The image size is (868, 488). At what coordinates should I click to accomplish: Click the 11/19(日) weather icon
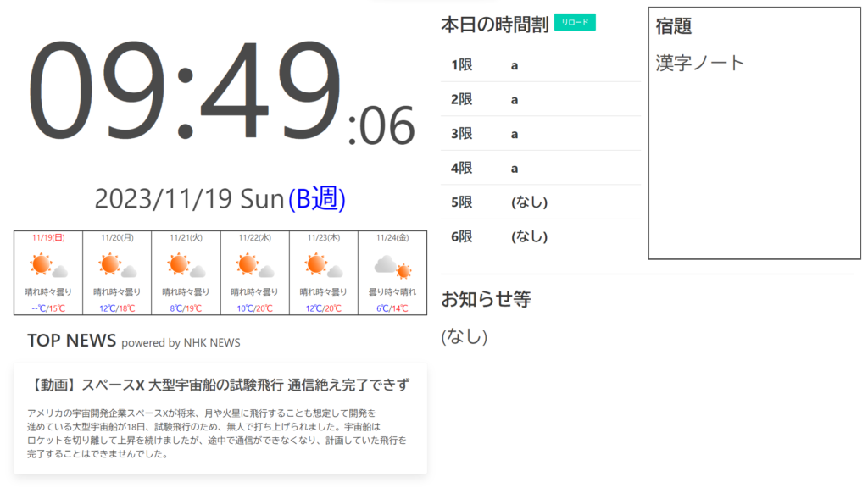pyautogui.click(x=47, y=266)
